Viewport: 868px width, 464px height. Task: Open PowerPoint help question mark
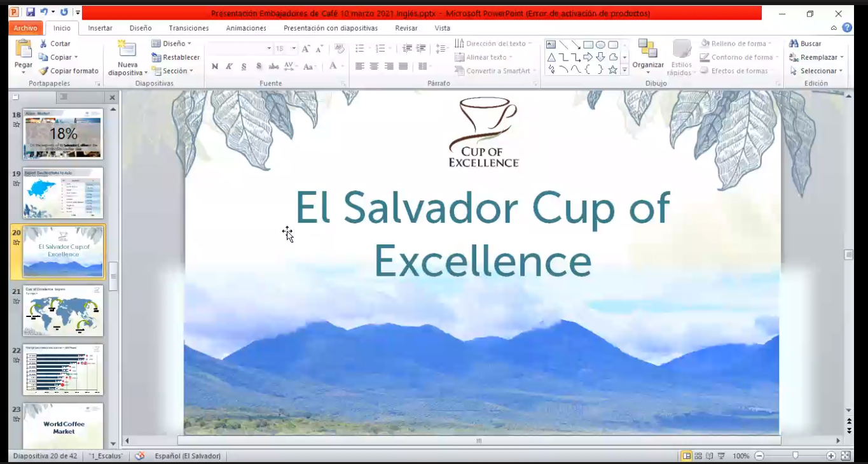[x=847, y=28]
